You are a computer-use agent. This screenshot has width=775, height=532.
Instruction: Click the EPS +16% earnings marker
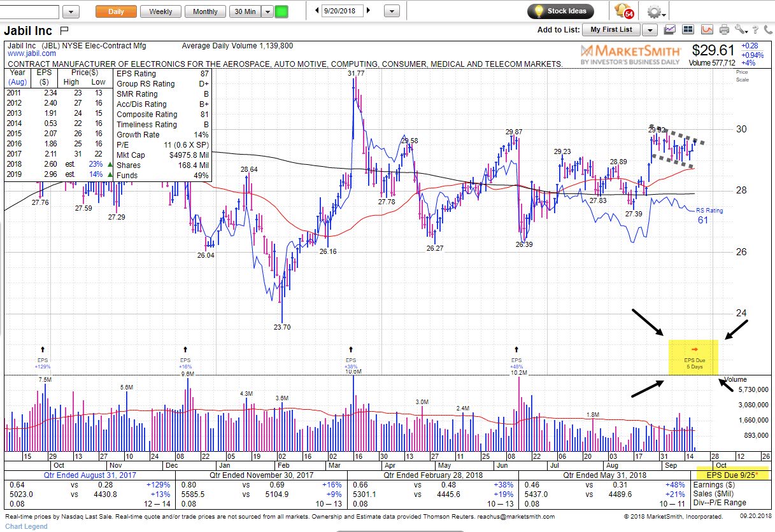coord(185,358)
